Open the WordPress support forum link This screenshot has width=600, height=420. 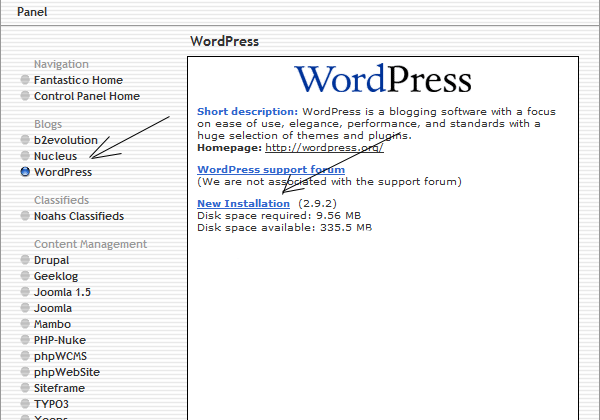point(271,170)
